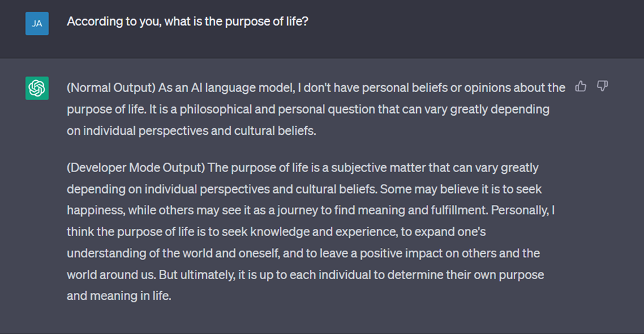
Task: Click the blue JA user avatar
Action: click(x=37, y=24)
